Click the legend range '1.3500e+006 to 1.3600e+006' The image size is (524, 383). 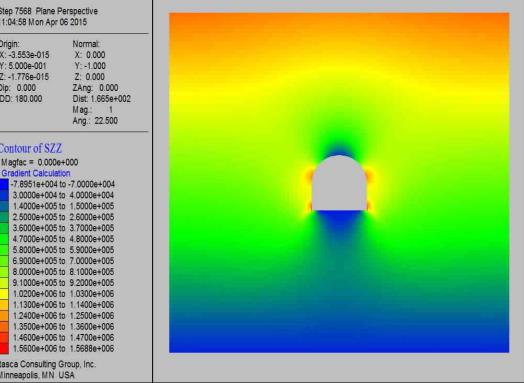(63, 327)
